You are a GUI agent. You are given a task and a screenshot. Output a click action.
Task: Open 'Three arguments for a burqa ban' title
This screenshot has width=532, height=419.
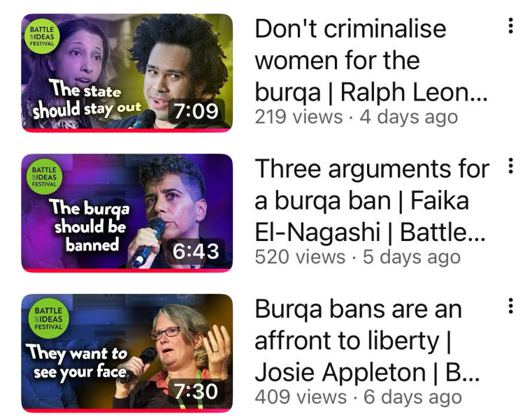[x=372, y=200]
